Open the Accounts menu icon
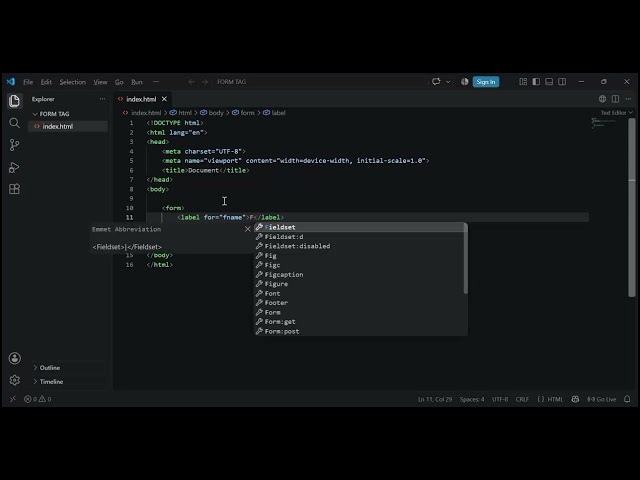Viewport: 640px width, 480px height. pyautogui.click(x=15, y=358)
